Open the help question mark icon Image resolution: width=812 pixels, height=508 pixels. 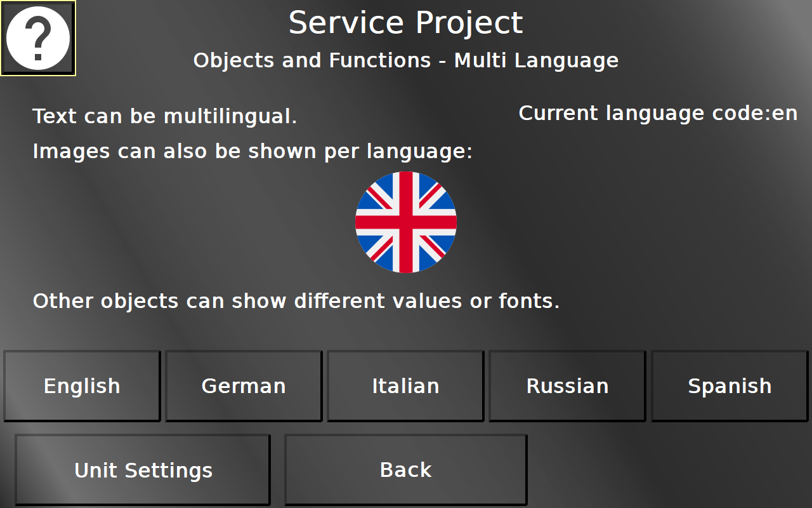[x=38, y=38]
